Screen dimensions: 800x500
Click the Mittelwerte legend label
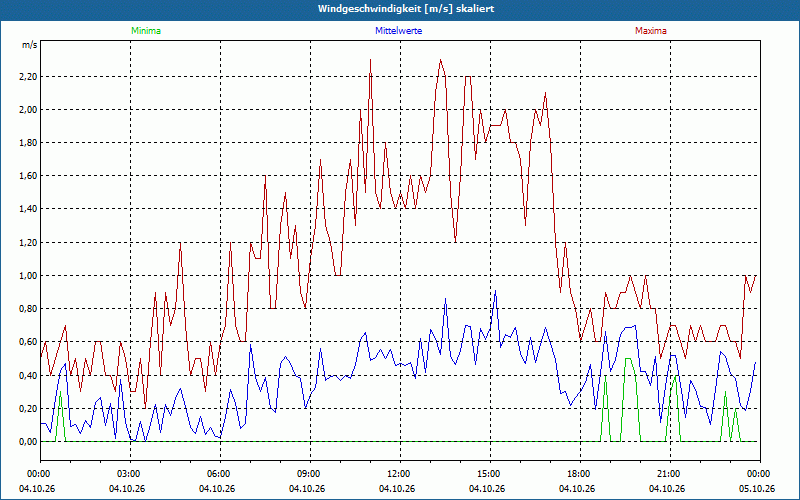click(x=398, y=31)
